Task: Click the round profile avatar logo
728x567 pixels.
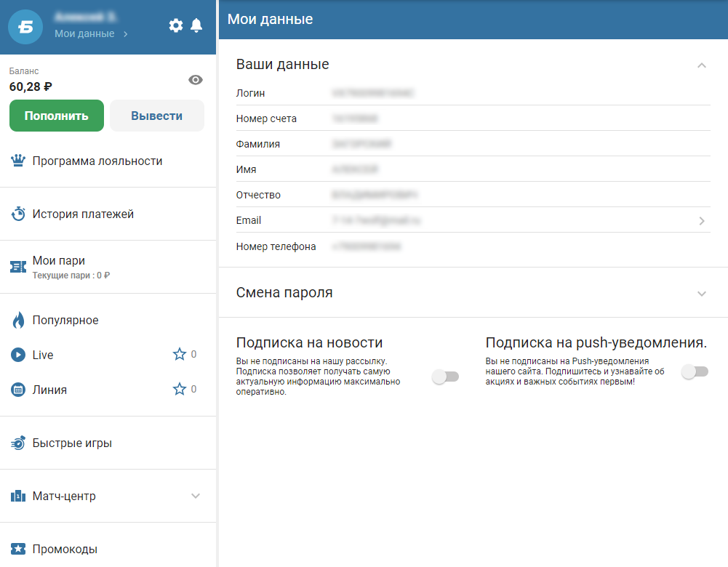Action: (25, 27)
